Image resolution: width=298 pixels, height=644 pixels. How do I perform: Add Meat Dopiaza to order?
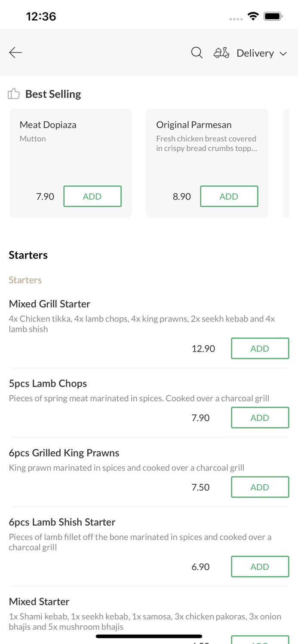pyautogui.click(x=92, y=196)
